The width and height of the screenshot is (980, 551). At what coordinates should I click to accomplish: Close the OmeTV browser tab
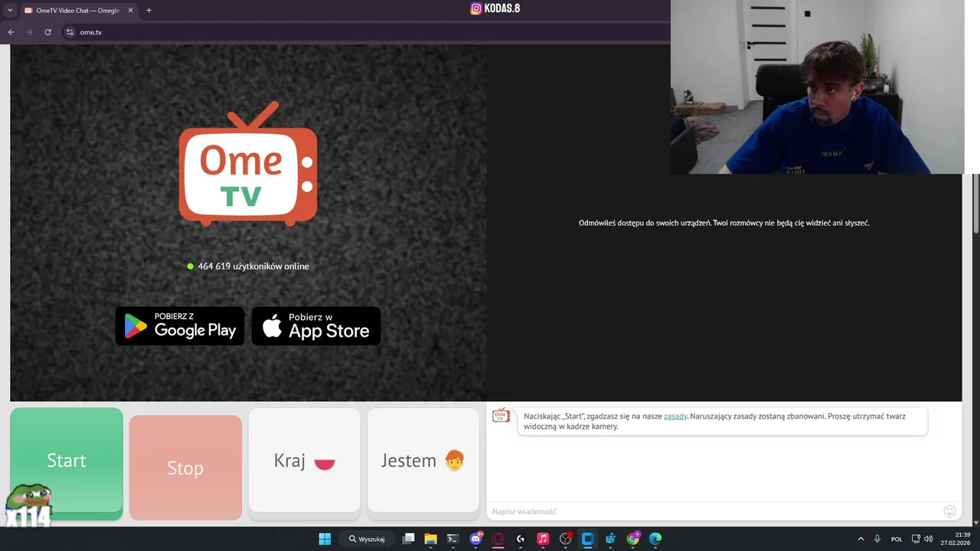coord(130,11)
